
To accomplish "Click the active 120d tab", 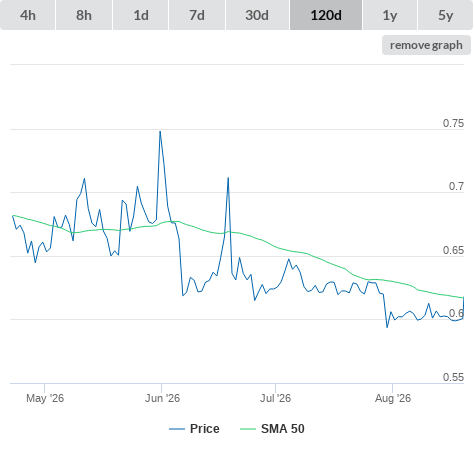I will (x=326, y=15).
